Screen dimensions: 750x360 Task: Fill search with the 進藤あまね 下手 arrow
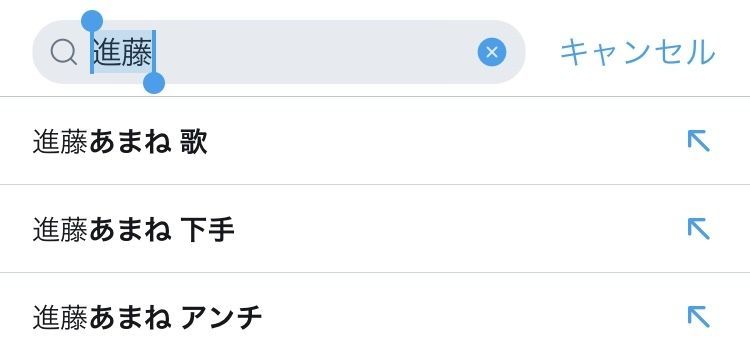tap(698, 229)
